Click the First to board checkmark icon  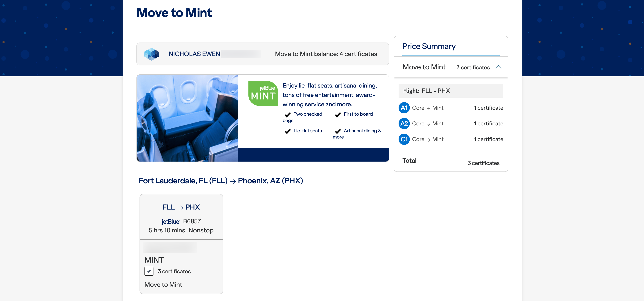(x=338, y=115)
